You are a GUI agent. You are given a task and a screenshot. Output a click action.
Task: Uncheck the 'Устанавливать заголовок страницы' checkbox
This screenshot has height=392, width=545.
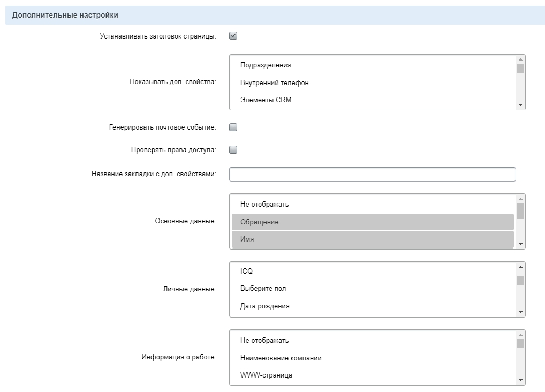[x=233, y=36]
